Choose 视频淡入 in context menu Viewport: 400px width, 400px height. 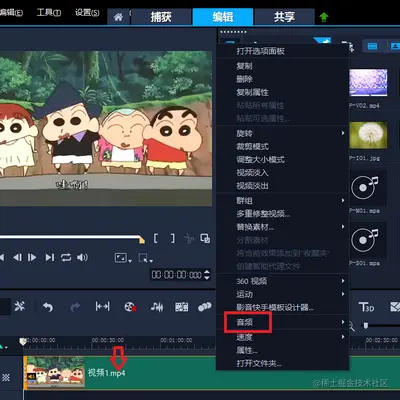point(282,173)
